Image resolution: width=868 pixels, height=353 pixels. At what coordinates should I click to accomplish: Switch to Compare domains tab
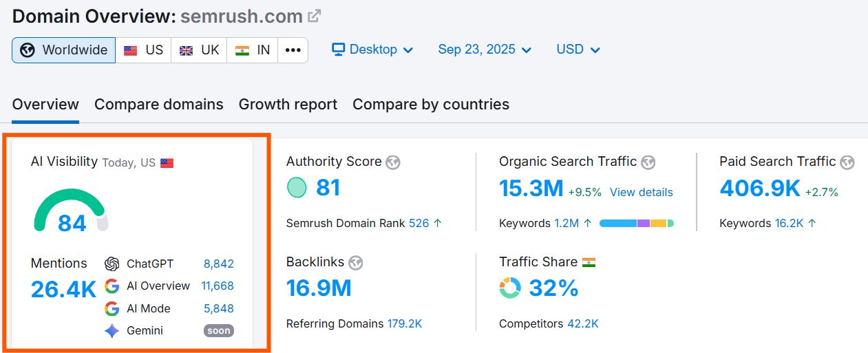pos(158,105)
